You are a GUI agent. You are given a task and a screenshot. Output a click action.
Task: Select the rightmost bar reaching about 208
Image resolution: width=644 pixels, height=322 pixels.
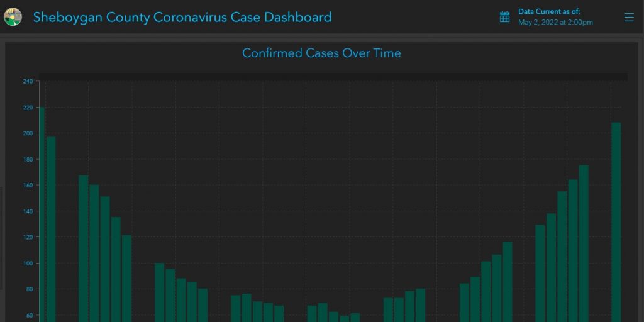click(616, 222)
